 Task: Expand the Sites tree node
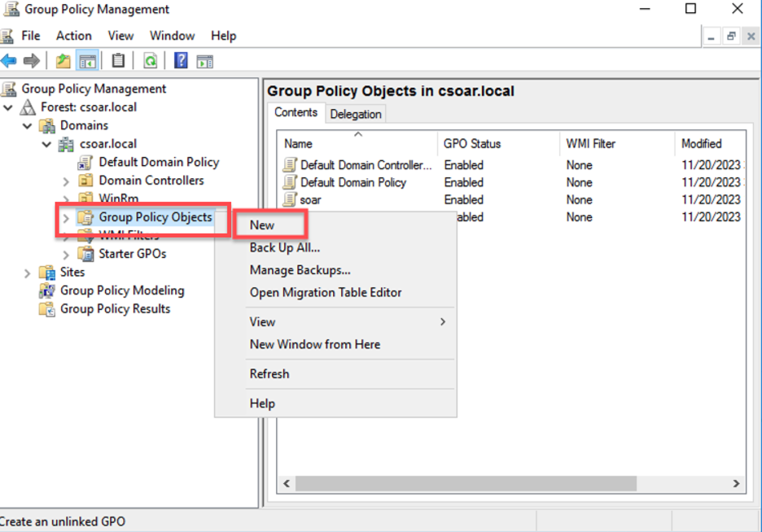click(28, 272)
